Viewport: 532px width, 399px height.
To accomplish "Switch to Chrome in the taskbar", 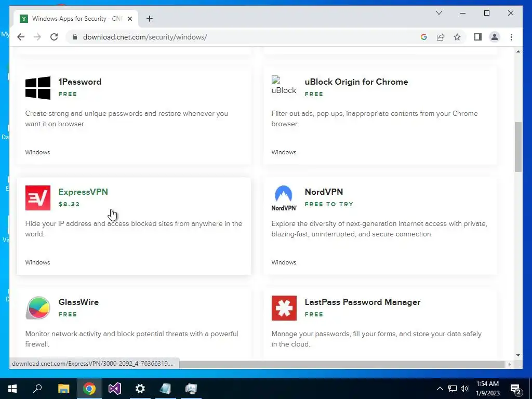I will click(89, 389).
